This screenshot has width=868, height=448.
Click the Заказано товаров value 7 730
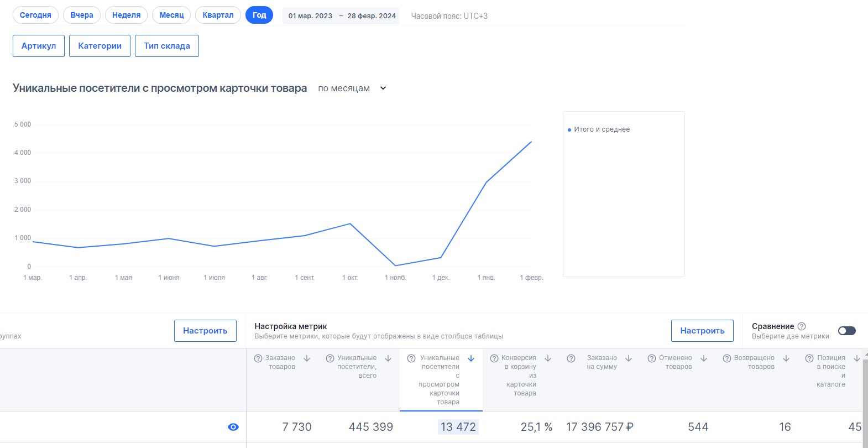coord(297,427)
